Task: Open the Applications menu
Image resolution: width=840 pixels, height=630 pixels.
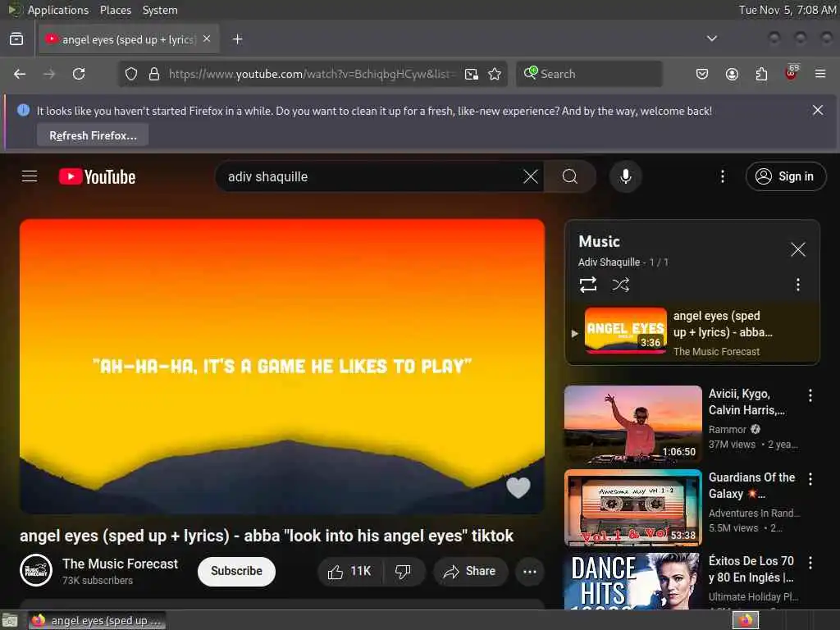Action: pos(58,10)
